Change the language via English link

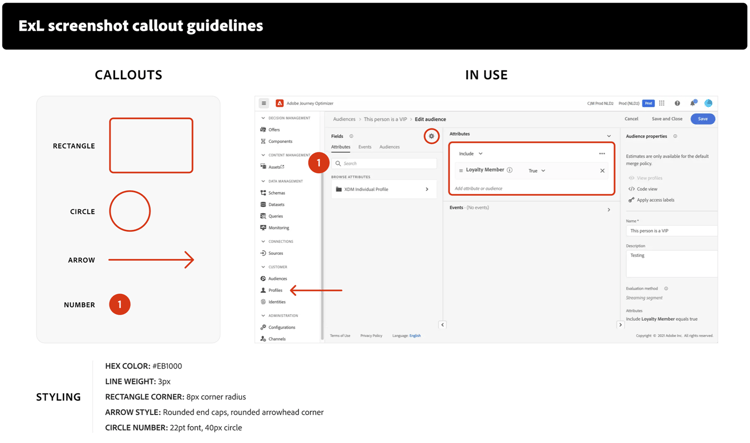coord(415,336)
